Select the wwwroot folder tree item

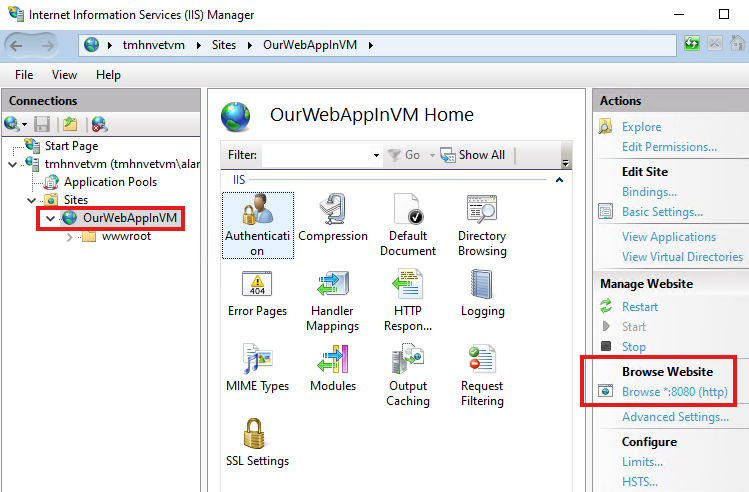(x=126, y=236)
